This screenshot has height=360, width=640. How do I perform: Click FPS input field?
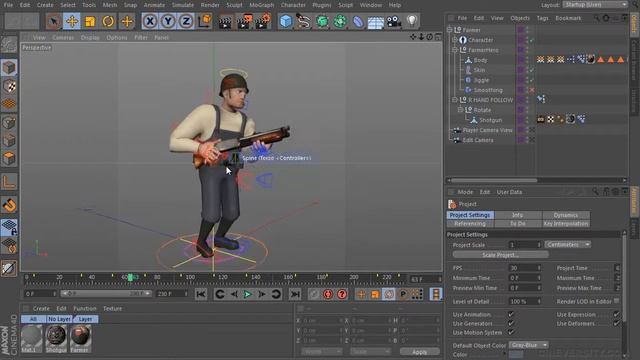pyautogui.click(x=525, y=268)
